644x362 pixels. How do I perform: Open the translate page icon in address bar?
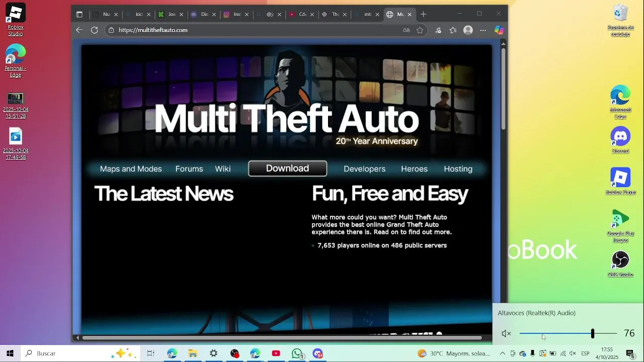tap(407, 30)
